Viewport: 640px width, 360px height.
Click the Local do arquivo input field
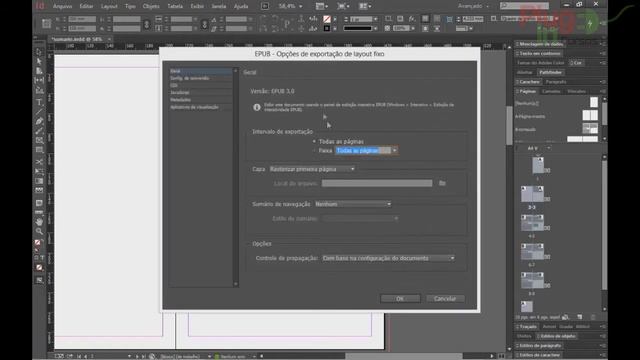(x=377, y=183)
